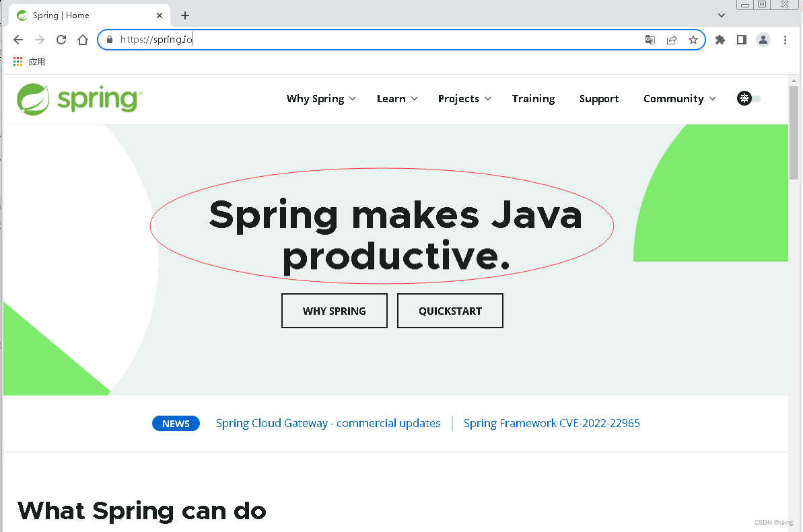Click the WHY SPRING button
This screenshot has height=532, width=803.
coord(335,311)
